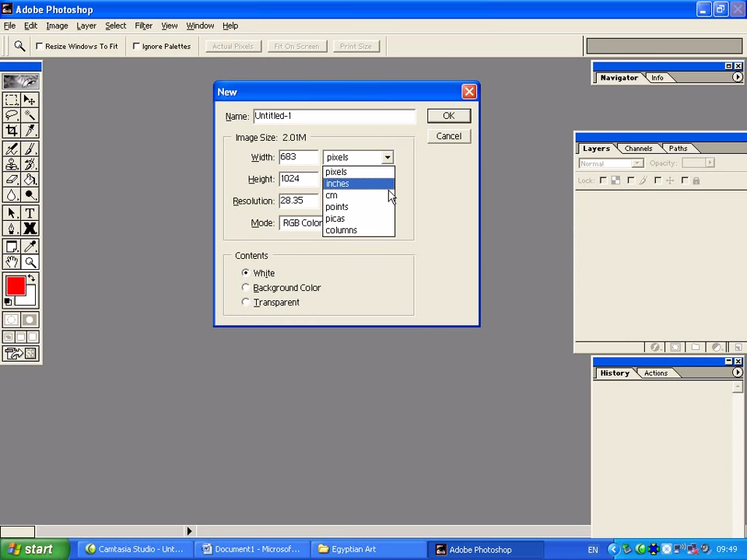Choose the Airbrush tool

click(12, 149)
